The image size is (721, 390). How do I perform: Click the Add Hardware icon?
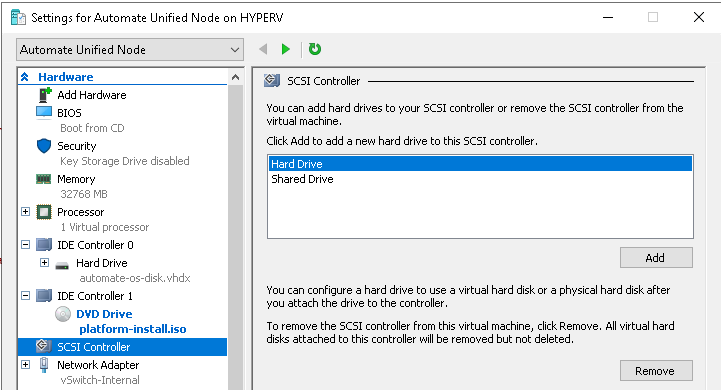tap(45, 95)
